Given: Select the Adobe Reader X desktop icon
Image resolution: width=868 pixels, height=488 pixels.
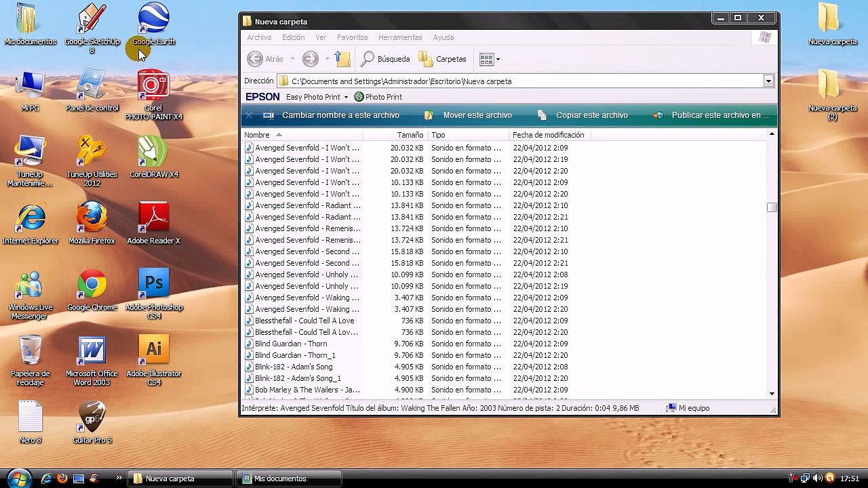Looking at the screenshot, I should pos(153,224).
